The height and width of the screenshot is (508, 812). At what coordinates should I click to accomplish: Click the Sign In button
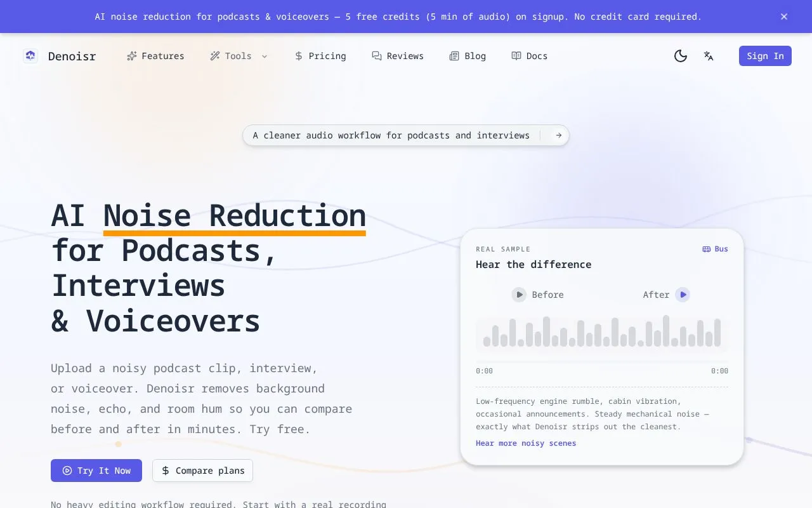pyautogui.click(x=765, y=56)
